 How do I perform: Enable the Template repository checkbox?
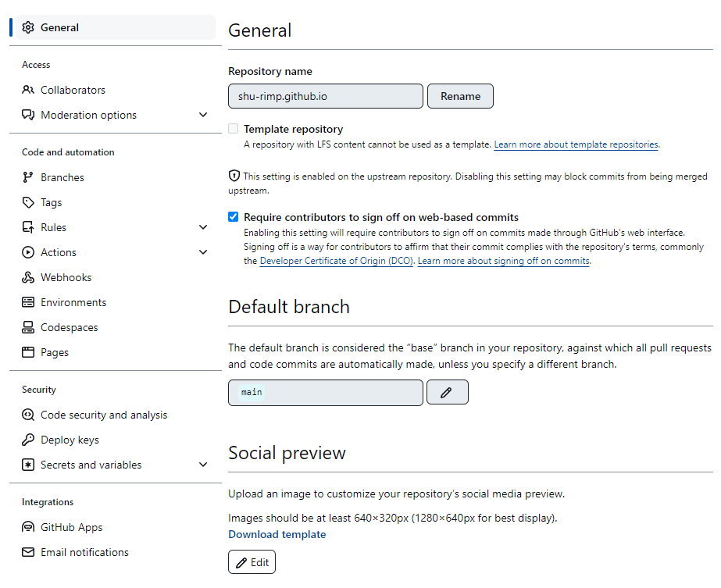[233, 129]
